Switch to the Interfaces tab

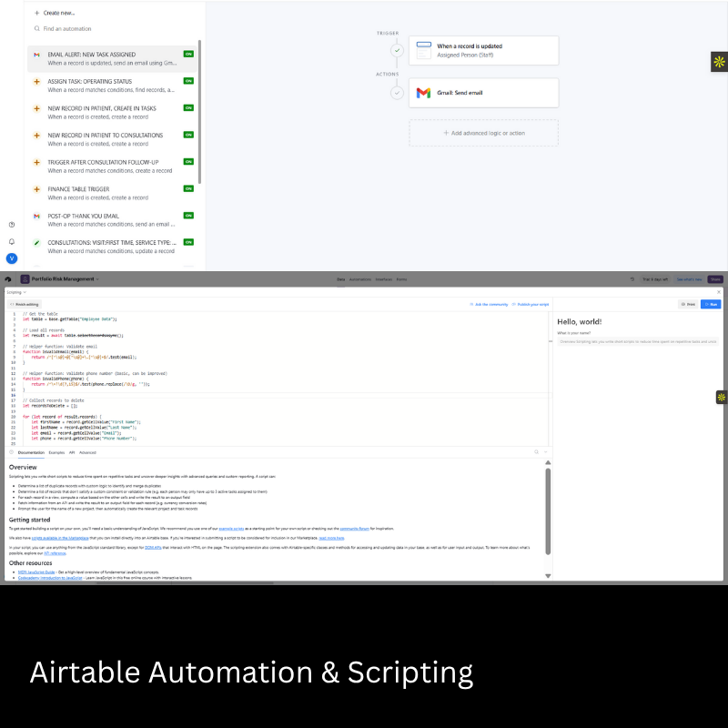384,279
